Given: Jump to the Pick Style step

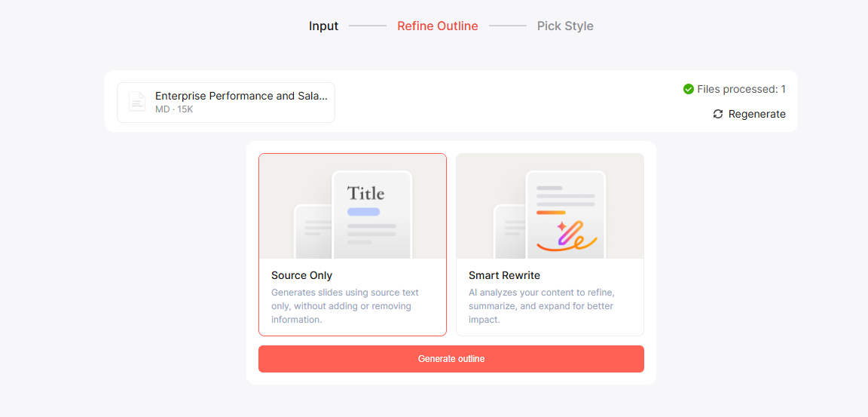Looking at the screenshot, I should point(565,26).
